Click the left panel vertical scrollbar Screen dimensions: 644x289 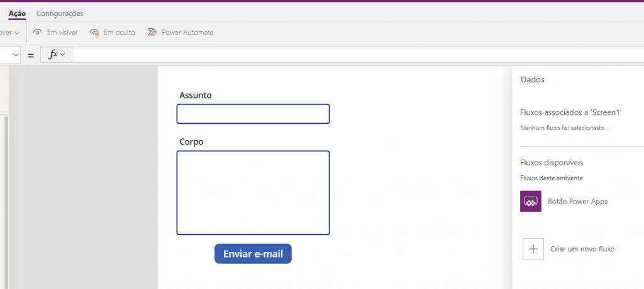[7, 188]
